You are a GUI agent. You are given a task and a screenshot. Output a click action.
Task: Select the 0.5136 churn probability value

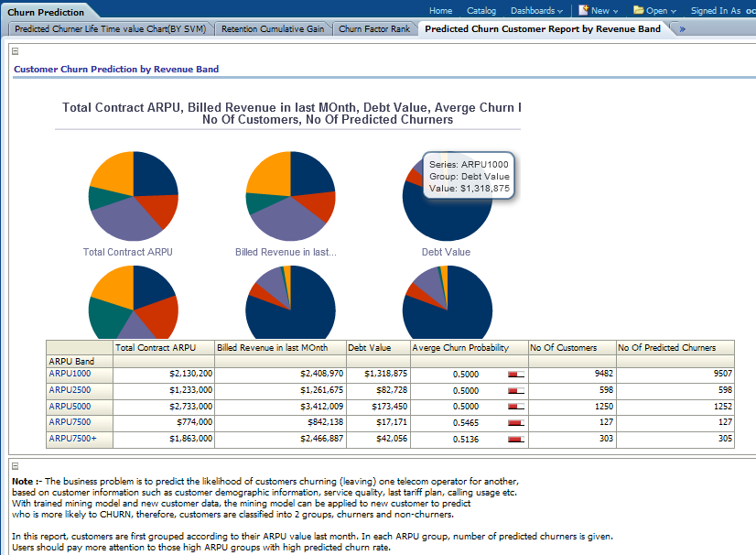(x=466, y=440)
